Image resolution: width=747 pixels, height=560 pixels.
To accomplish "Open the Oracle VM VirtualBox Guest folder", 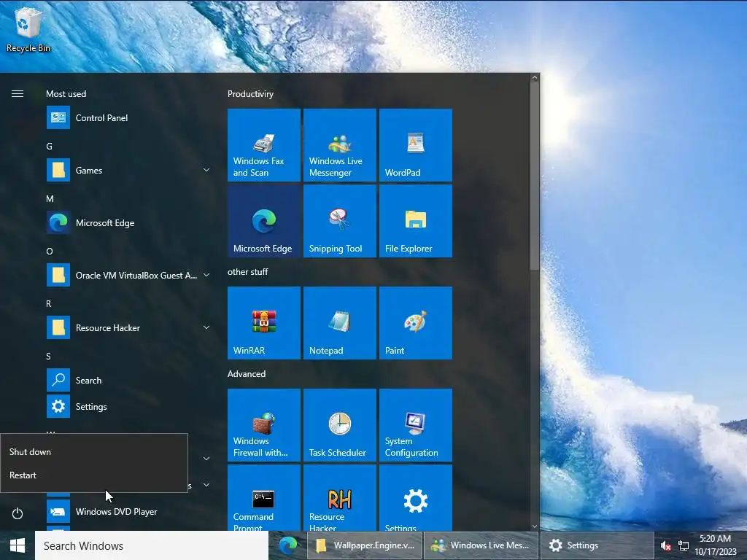I will pos(128,275).
